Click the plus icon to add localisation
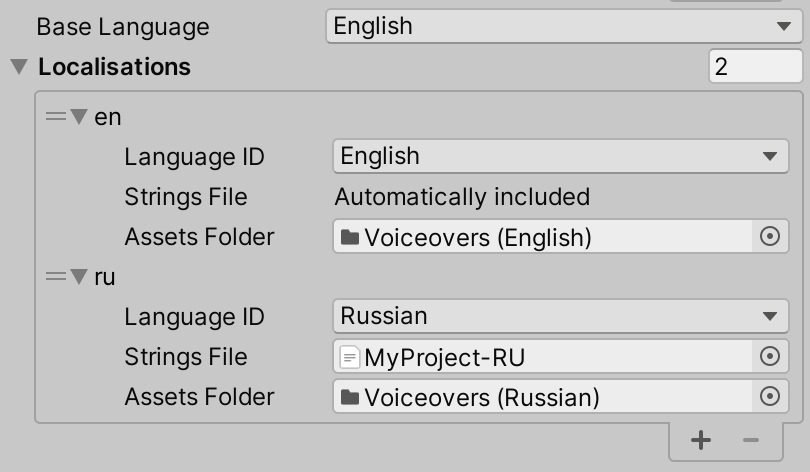 (701, 440)
